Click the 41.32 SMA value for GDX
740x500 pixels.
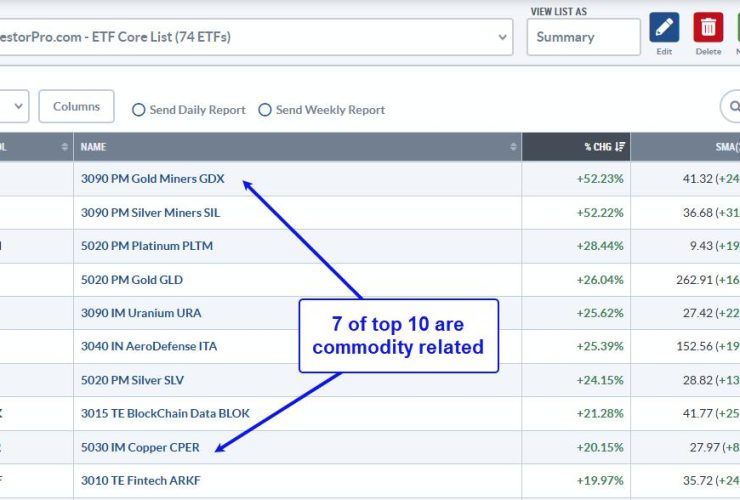[697, 178]
